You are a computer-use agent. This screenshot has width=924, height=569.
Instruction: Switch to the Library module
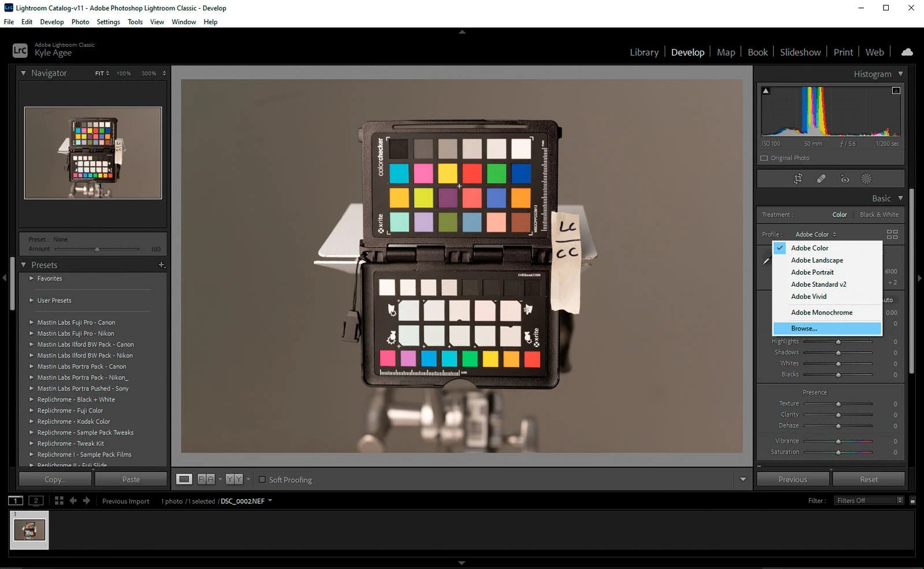pos(644,52)
